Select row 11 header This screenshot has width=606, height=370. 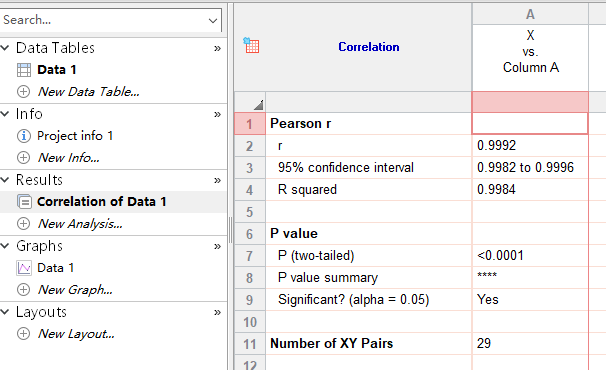[250, 344]
